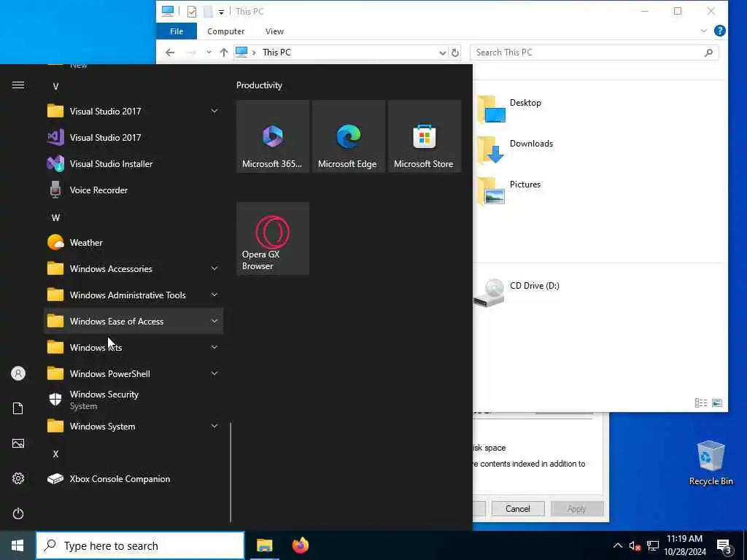Expand Windows Accessories folder
747x560 pixels.
click(x=214, y=268)
